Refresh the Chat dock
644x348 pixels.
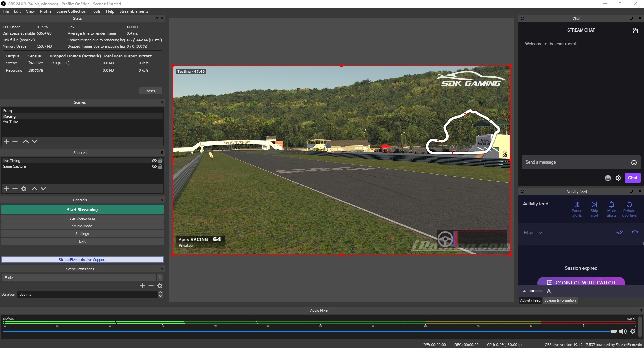click(522, 18)
